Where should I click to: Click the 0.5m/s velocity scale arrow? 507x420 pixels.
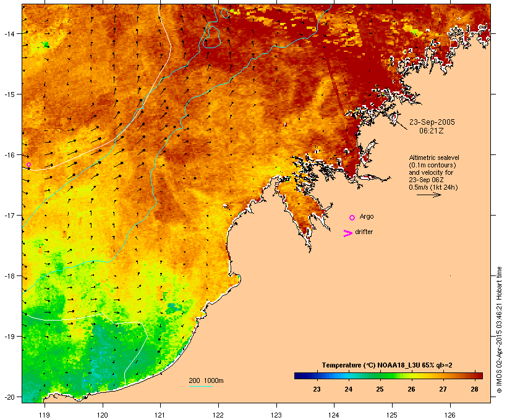point(428,195)
